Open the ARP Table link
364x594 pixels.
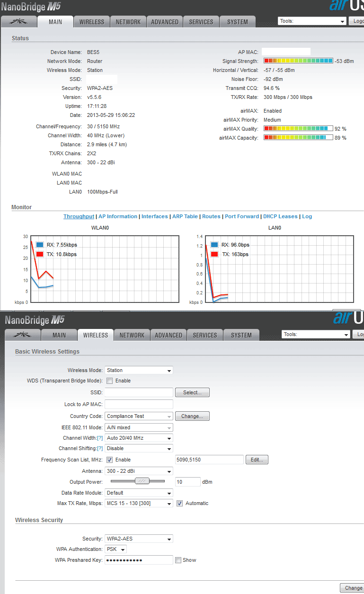click(x=185, y=216)
